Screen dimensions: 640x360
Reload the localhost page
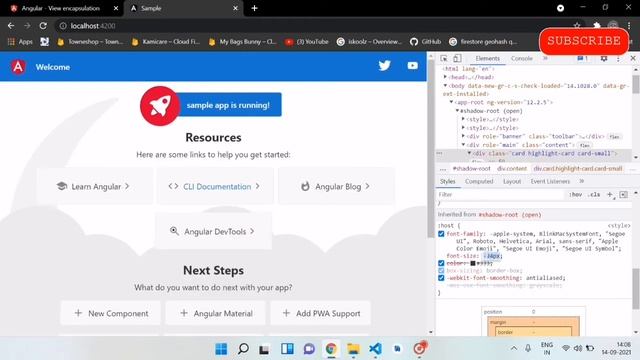pos(43,26)
